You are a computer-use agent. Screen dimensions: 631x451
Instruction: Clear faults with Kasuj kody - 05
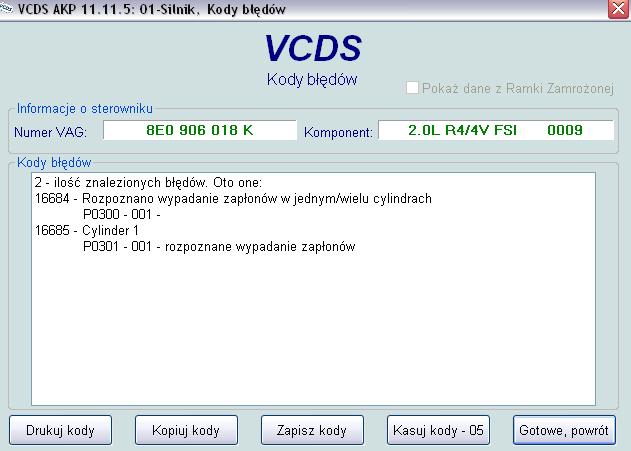pyautogui.click(x=438, y=430)
